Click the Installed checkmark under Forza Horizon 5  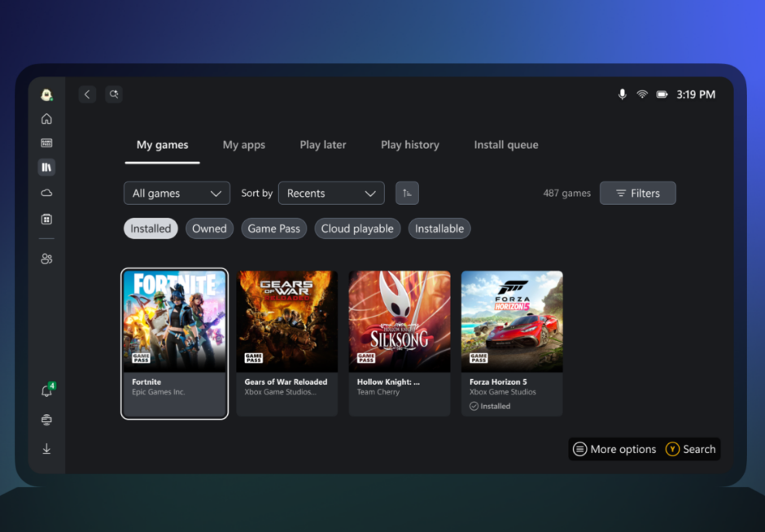pyautogui.click(x=474, y=406)
